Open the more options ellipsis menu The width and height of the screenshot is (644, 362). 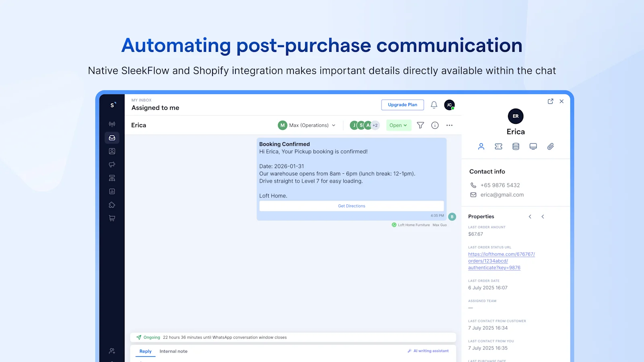point(449,125)
